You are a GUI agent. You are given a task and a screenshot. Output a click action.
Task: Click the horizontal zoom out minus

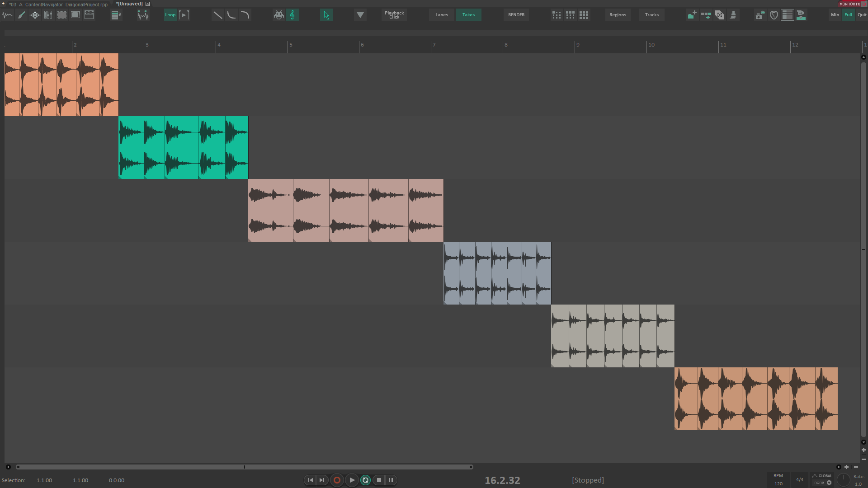tap(856, 467)
